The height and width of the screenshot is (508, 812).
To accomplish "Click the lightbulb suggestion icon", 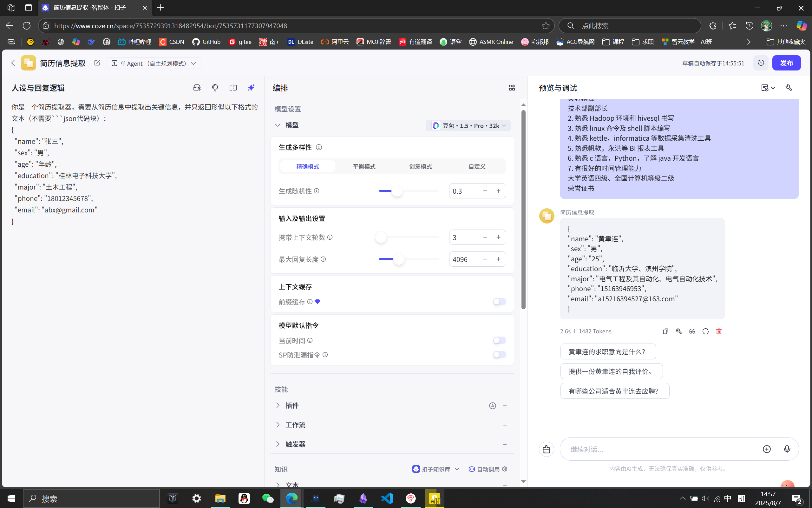I will pyautogui.click(x=215, y=88).
